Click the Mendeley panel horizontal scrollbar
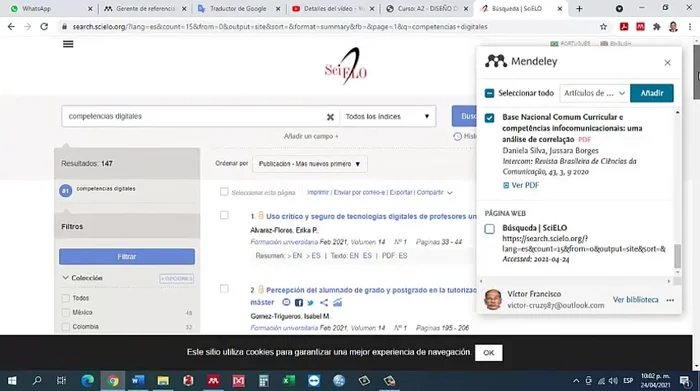Viewport: 700px width, 391px height. [575, 281]
